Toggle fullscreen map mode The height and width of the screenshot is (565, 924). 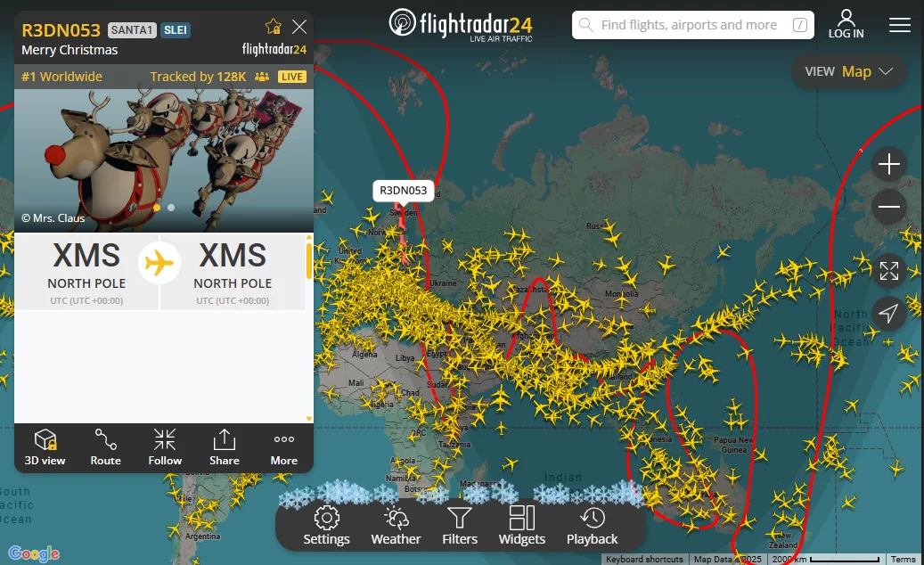889,271
